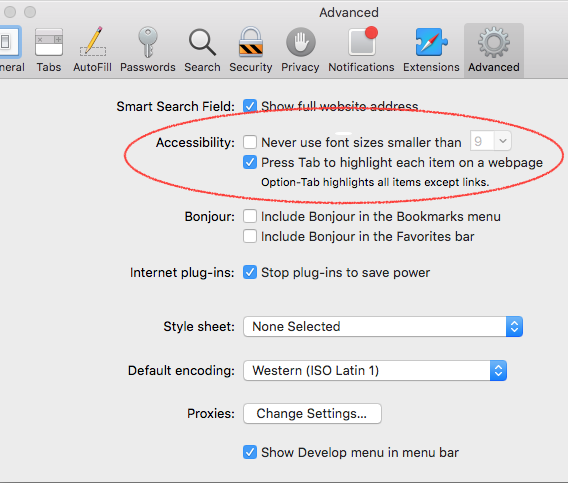Check Include Bonjour in the Bookmarks menu
568x483 pixels.
click(x=250, y=216)
